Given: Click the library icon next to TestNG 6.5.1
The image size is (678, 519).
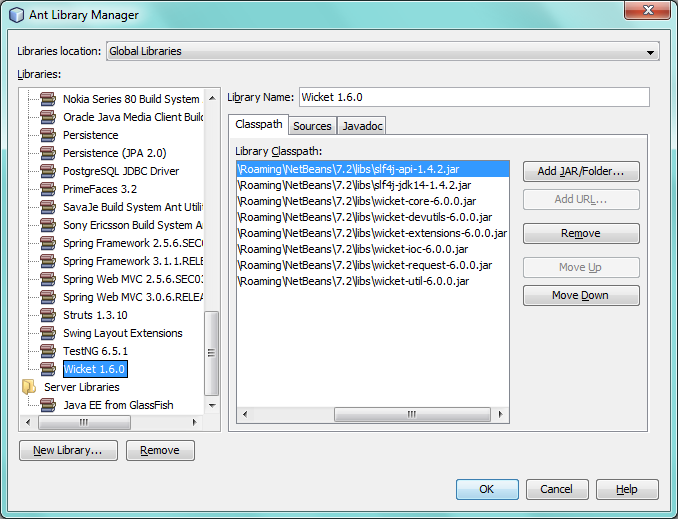Looking at the screenshot, I should click(48, 351).
